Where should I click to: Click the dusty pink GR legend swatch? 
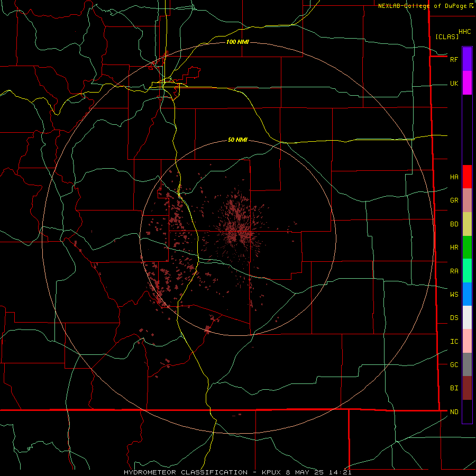pyautogui.click(x=467, y=200)
